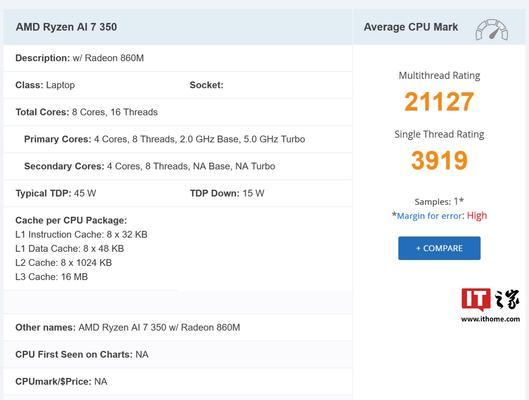The width and height of the screenshot is (529, 400).
Task: Click the + COMPARE button
Action: (x=439, y=248)
